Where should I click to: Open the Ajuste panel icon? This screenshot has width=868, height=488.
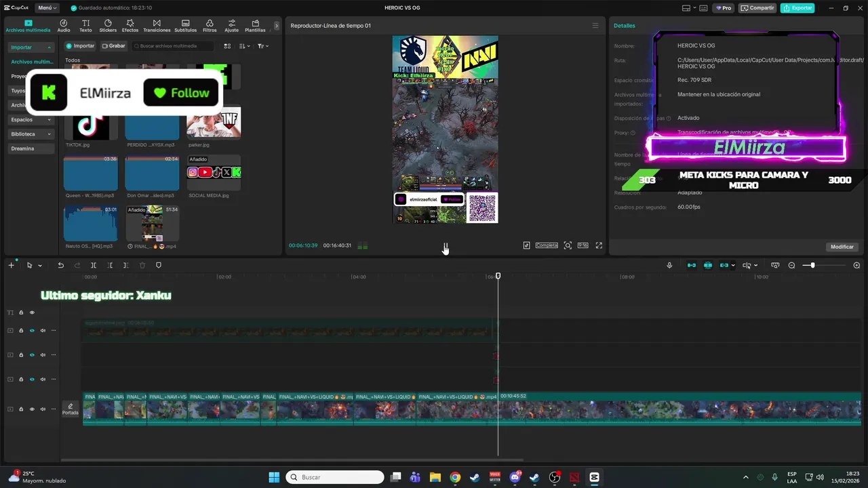232,26
